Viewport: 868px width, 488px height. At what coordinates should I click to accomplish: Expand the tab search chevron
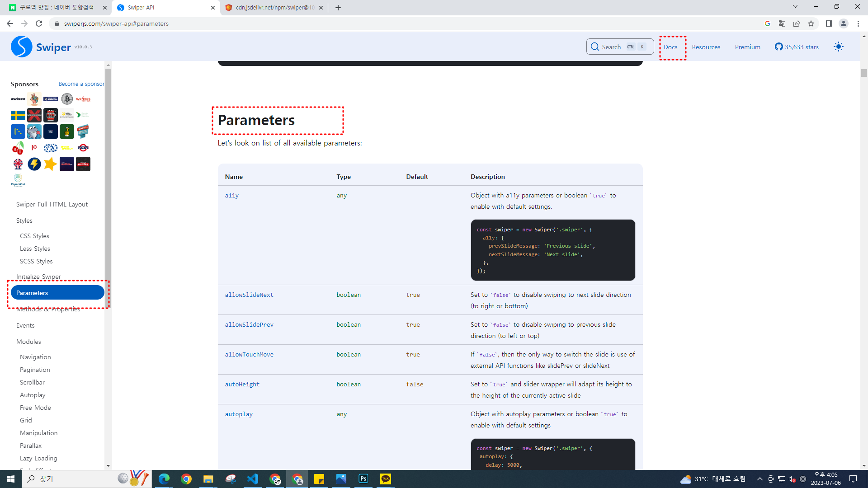point(795,7)
